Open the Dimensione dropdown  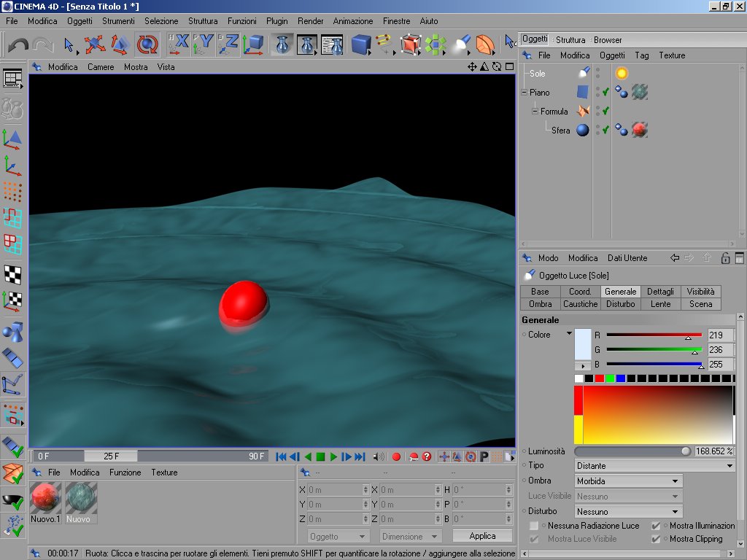pos(410,536)
